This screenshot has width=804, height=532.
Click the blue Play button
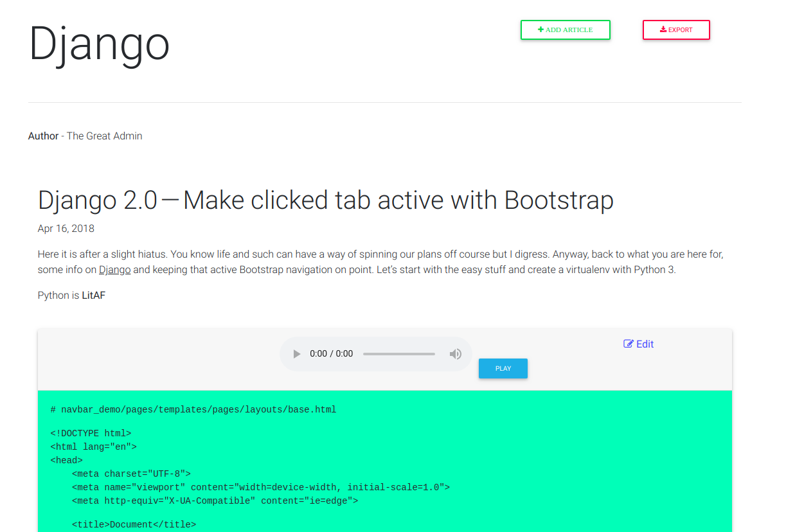(x=503, y=368)
